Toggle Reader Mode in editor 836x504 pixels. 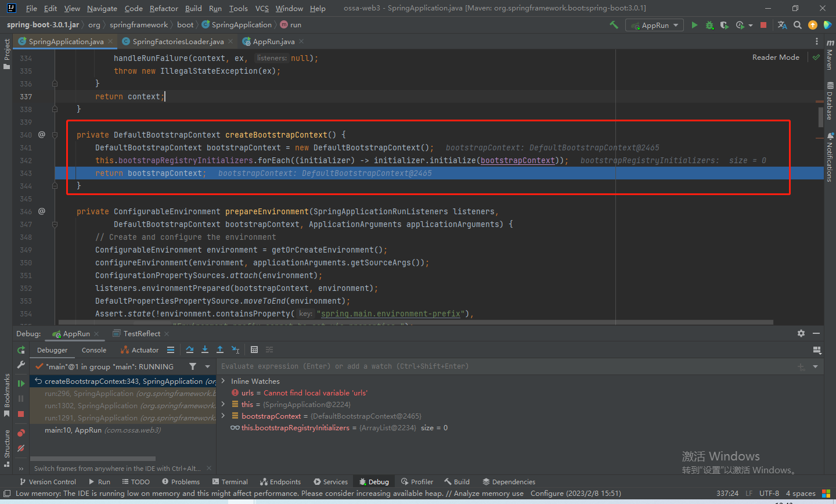776,57
